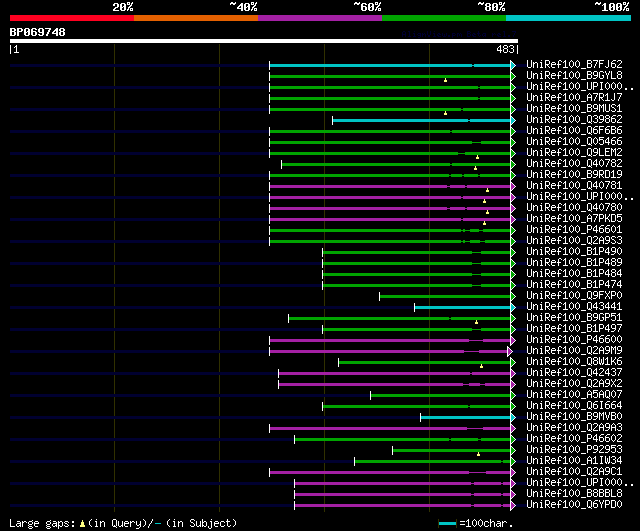
Task: Select the UniRef100_Q6YPD0 label
Action: point(574,505)
